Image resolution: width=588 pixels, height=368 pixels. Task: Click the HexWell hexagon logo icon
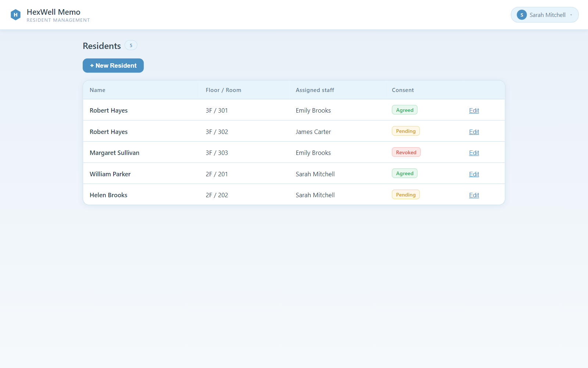point(15,15)
